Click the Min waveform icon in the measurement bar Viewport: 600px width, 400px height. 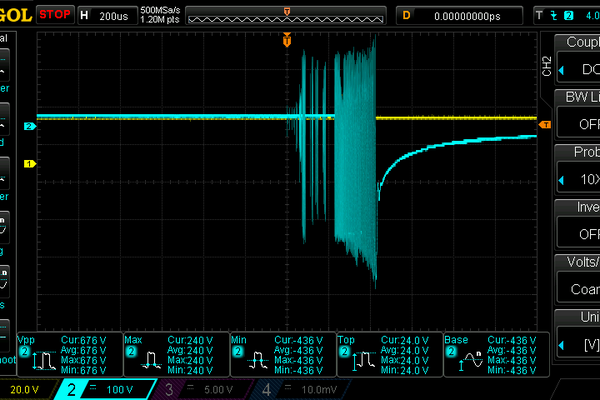click(258, 360)
